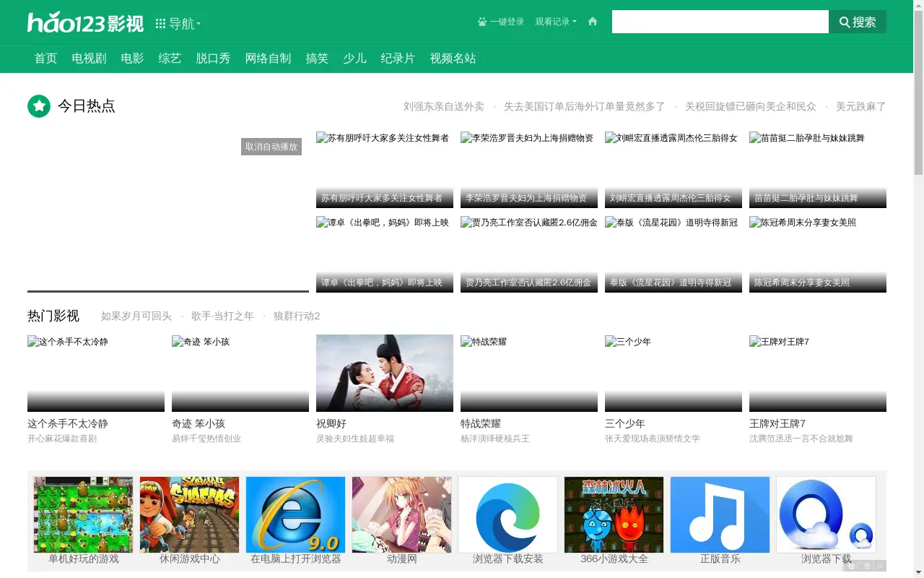924x578 pixels.
Task: Select the 脱口秀 nav item
Action: 213,59
